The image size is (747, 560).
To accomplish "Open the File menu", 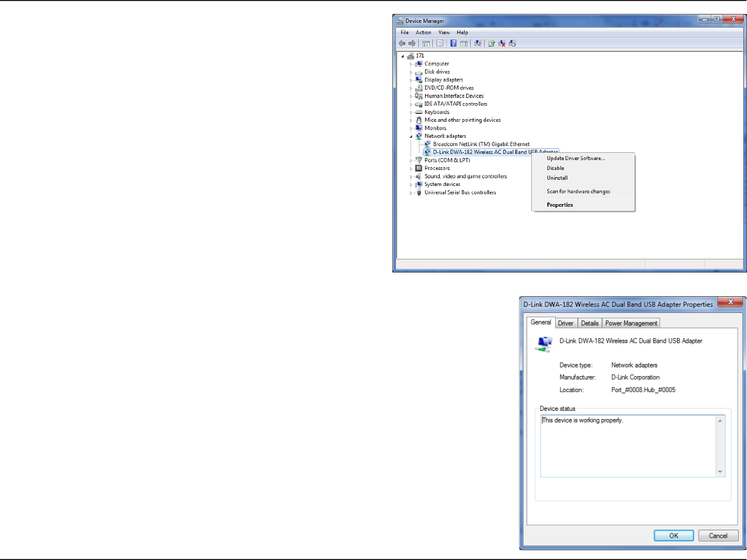I will click(405, 32).
